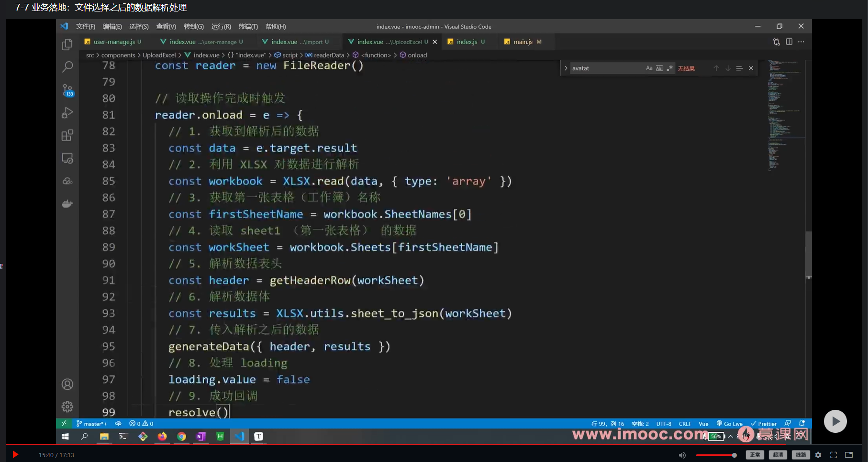Change CRLF end of line sequence
The height and width of the screenshot is (462, 868).
[x=685, y=424]
